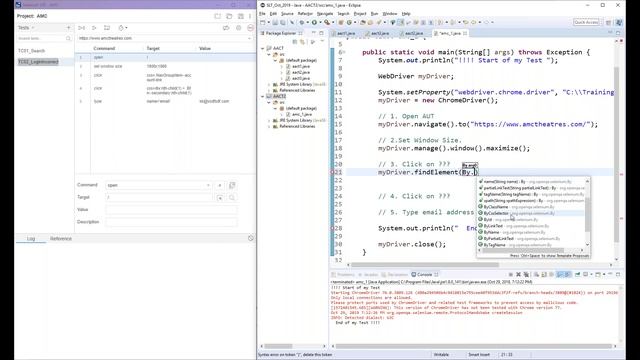
Task: Open the three-dot more menu in Selenium IDE
Action: click(250, 16)
